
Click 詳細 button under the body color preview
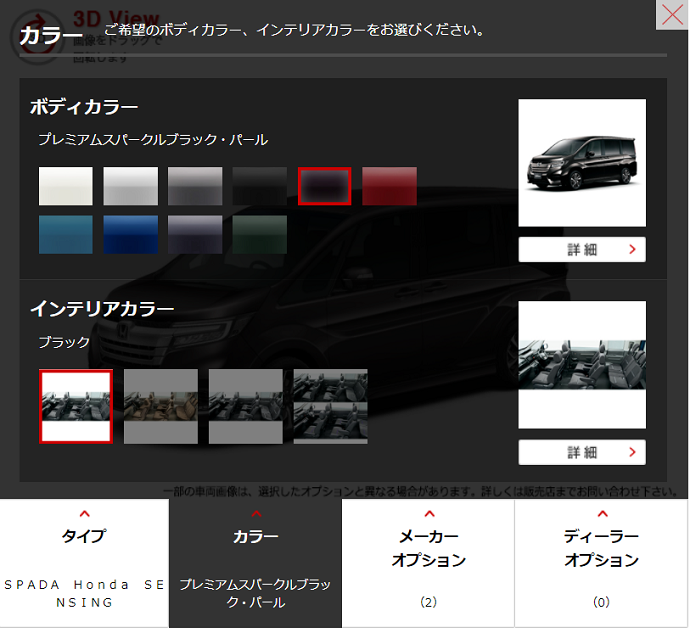[582, 250]
